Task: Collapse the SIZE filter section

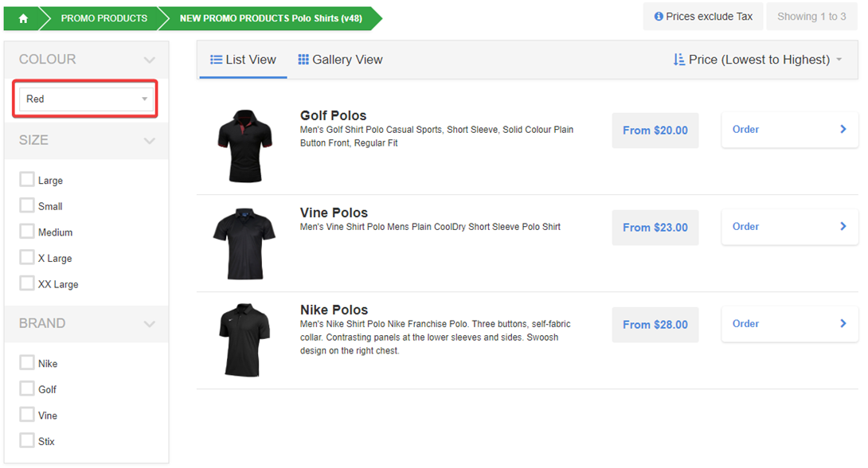Action: [x=149, y=141]
